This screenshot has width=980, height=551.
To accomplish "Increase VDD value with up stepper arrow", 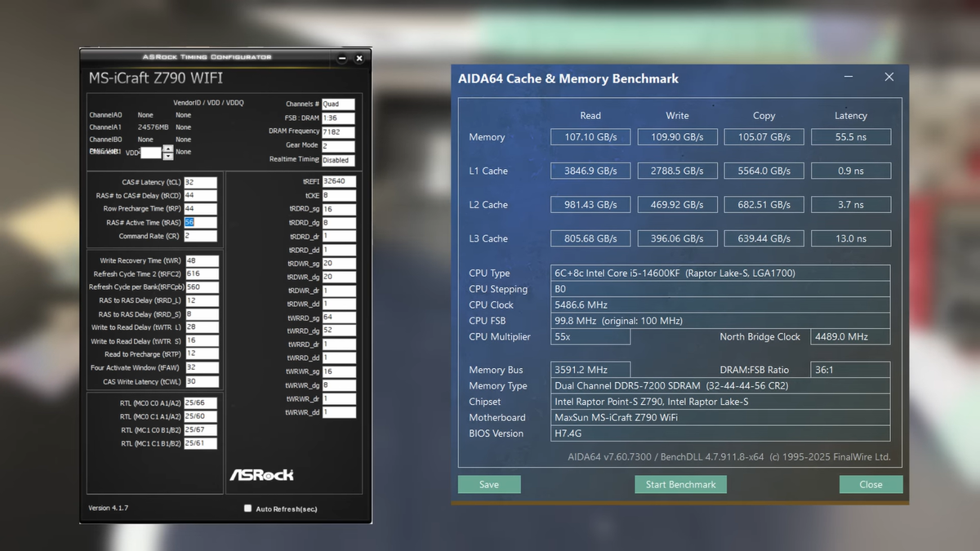I will [167, 149].
